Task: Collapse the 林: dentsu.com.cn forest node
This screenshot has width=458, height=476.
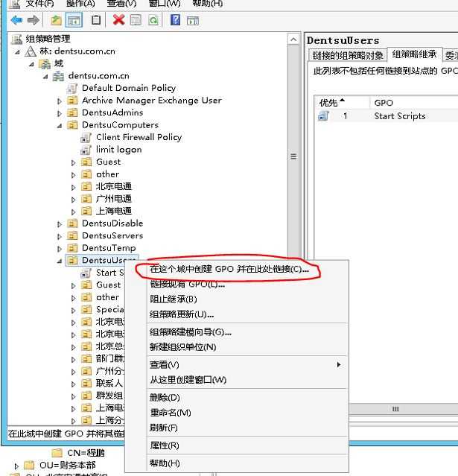Action: click(18, 52)
